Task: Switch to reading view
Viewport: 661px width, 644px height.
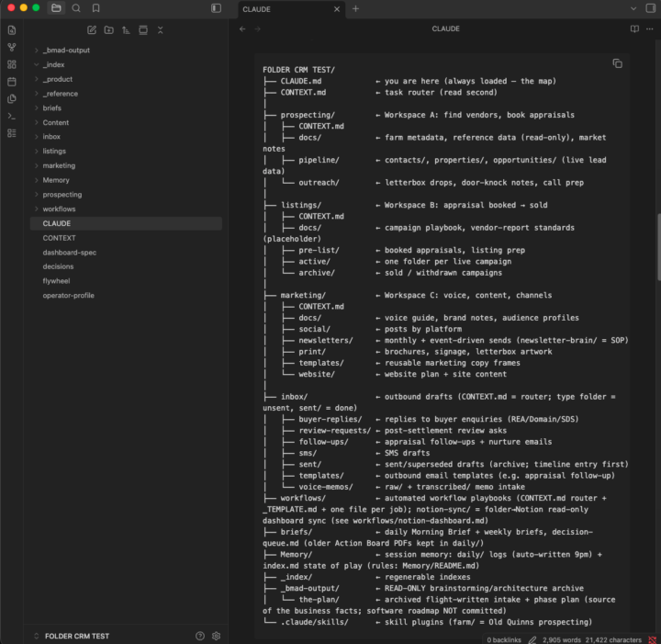Action: coord(634,28)
